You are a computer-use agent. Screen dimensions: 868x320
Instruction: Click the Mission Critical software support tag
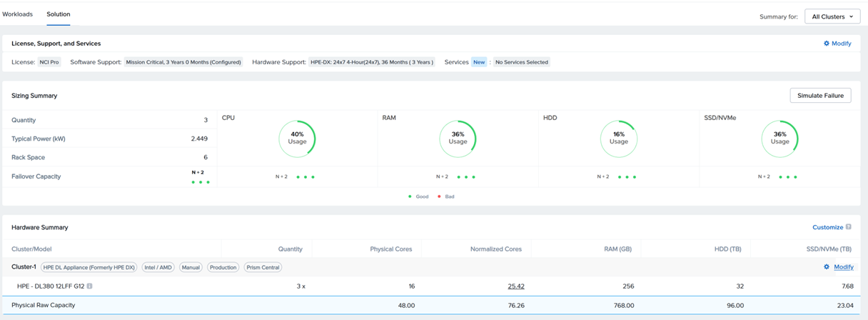point(183,62)
